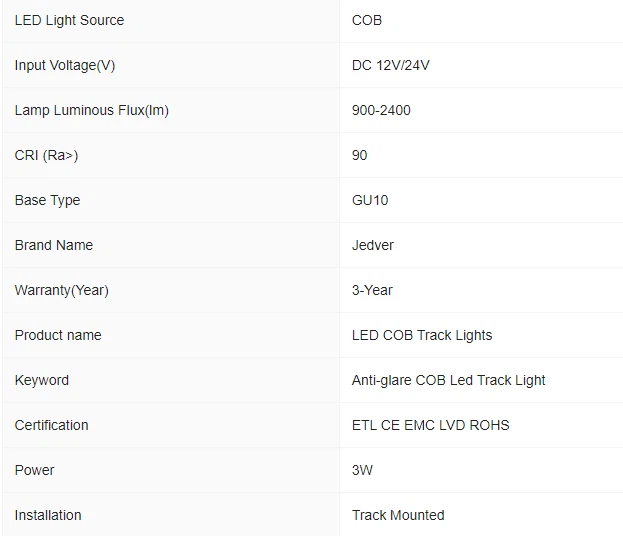Viewport: 623px width, 536px height.
Task: Select the "Product name" label
Action: coord(58,335)
